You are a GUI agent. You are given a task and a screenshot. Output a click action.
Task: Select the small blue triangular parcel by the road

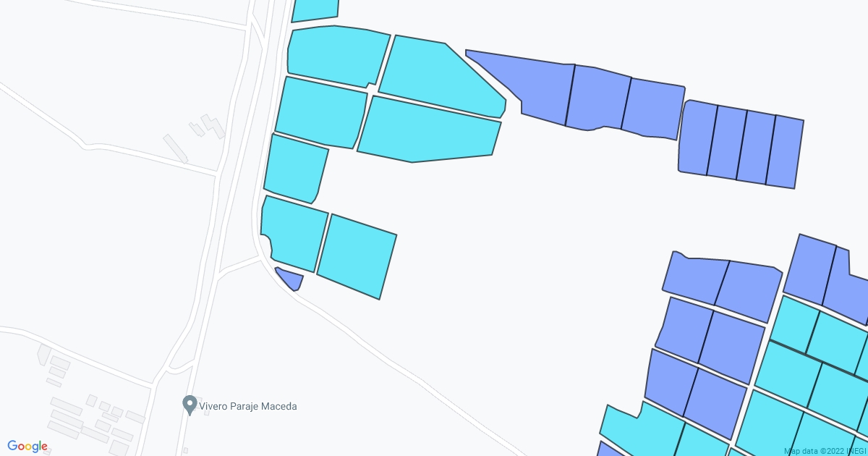click(x=291, y=279)
